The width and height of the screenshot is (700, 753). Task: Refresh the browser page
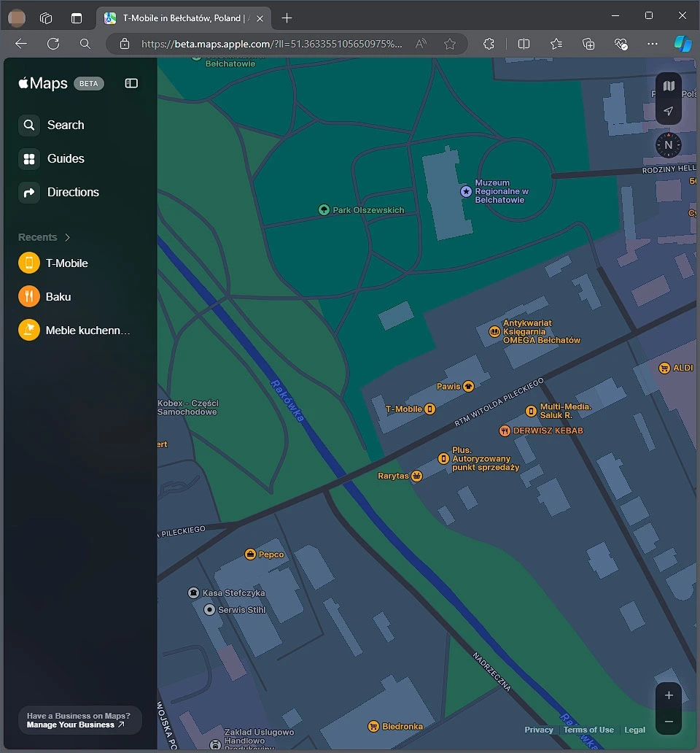tap(53, 44)
